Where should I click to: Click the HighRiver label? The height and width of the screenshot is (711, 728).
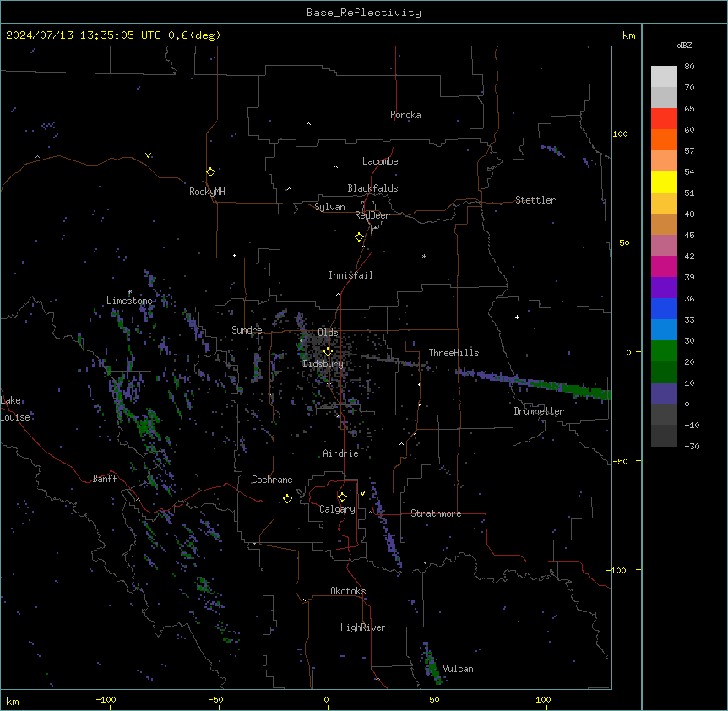[363, 627]
